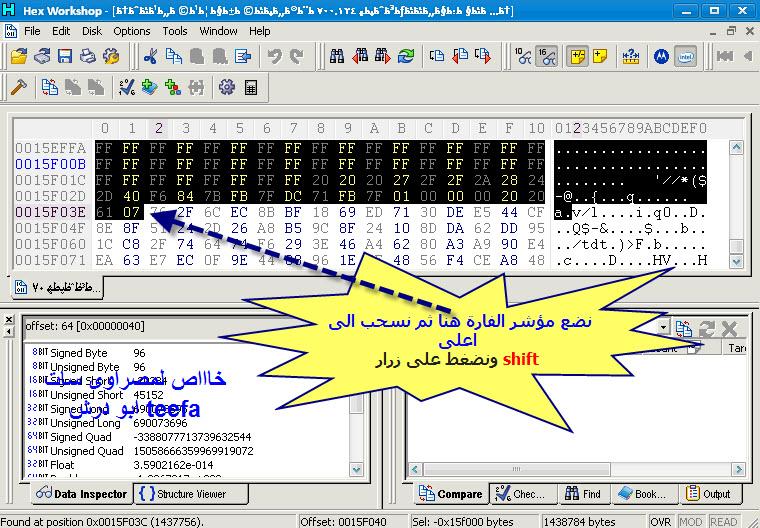Screen dimensions: 760x528
Task: Click hex byte 61 at row 0015F03E
Action: pos(104,212)
